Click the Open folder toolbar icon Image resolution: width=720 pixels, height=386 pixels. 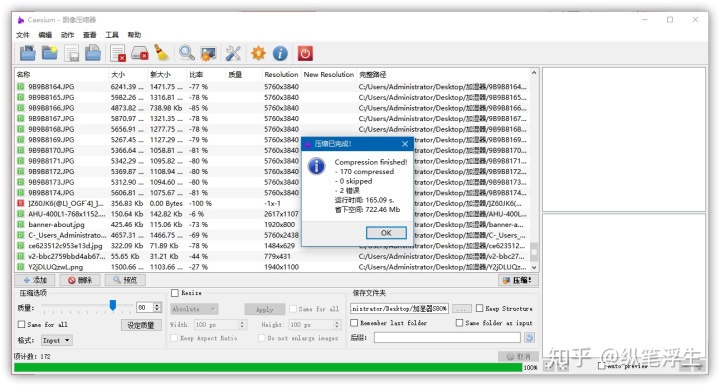click(x=50, y=54)
